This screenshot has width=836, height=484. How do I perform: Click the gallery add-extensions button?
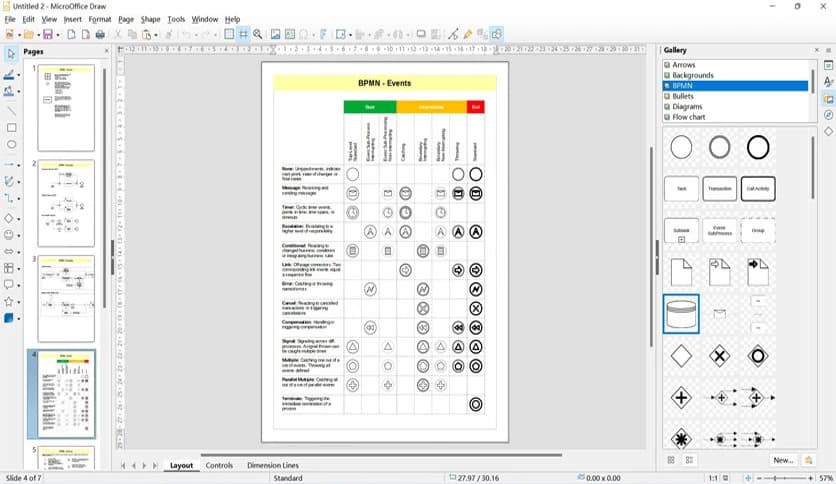pyautogui.click(x=809, y=460)
